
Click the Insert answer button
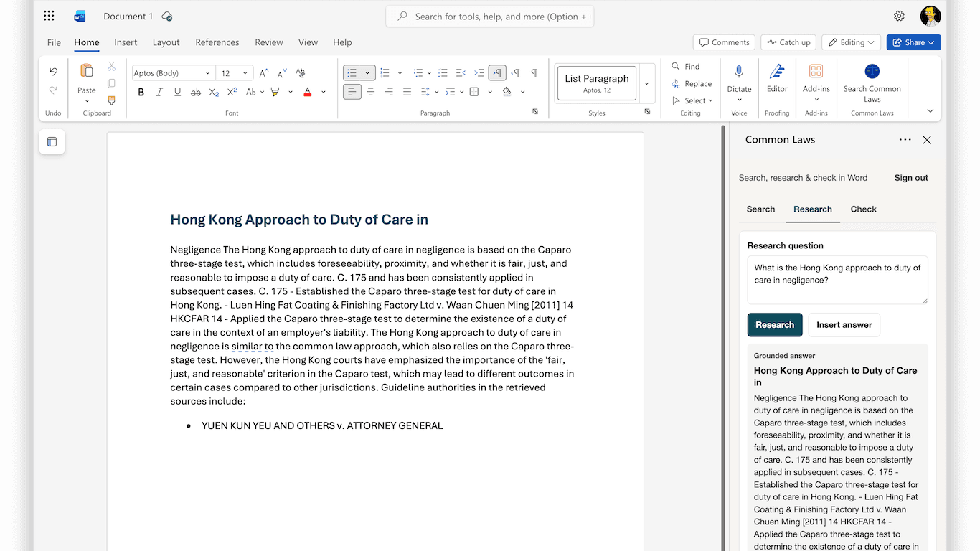844,325
